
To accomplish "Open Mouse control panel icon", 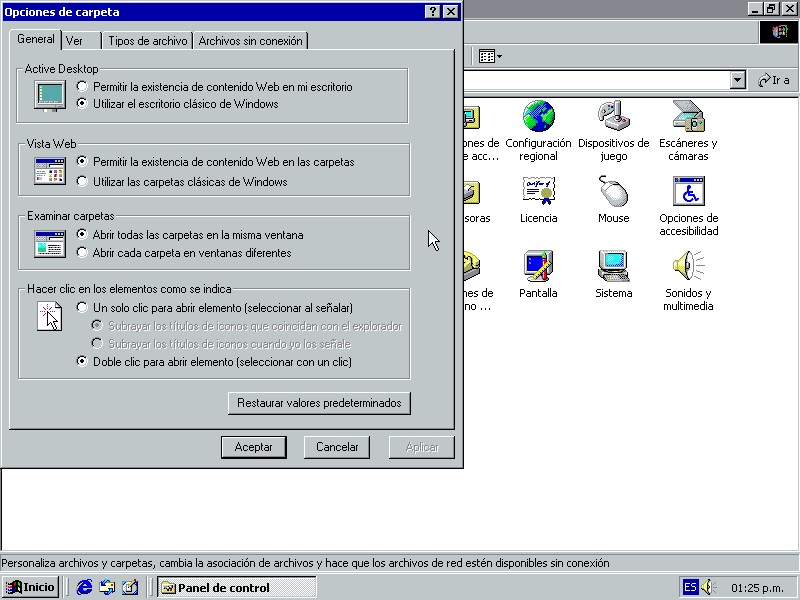I will [x=614, y=191].
